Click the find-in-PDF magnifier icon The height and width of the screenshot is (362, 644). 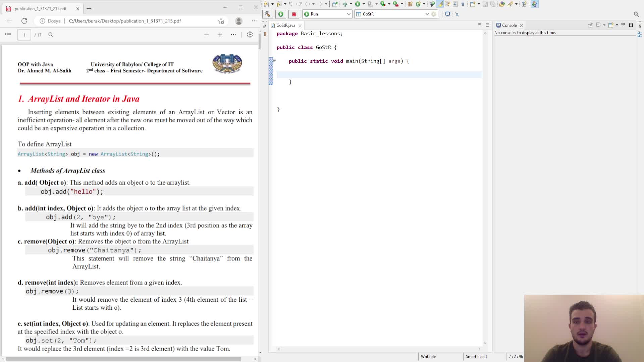coord(51,35)
